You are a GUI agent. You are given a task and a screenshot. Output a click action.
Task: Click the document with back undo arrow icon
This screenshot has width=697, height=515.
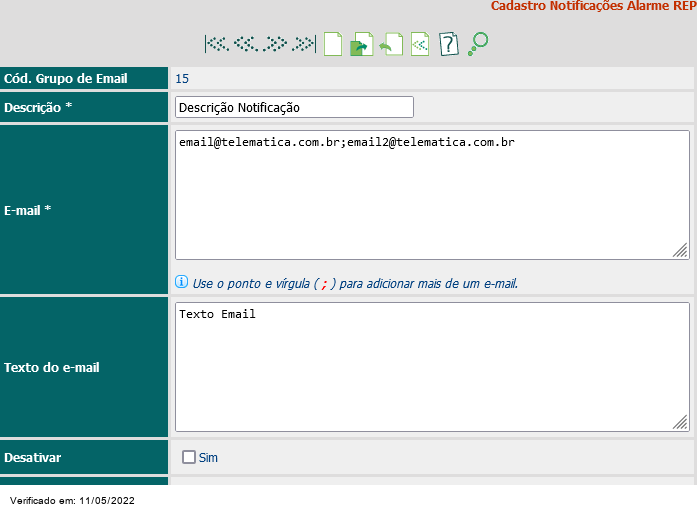point(391,44)
